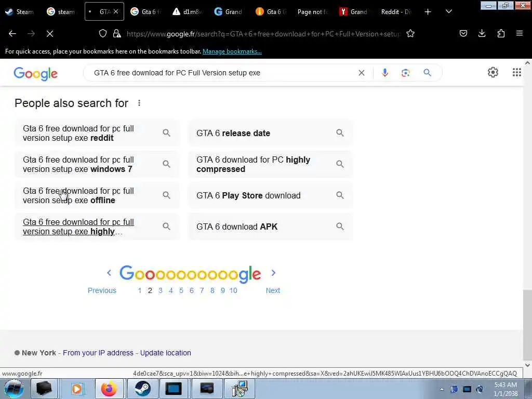Open Google quick settings gear
Screen dimensions: 532x399
tap(493, 72)
